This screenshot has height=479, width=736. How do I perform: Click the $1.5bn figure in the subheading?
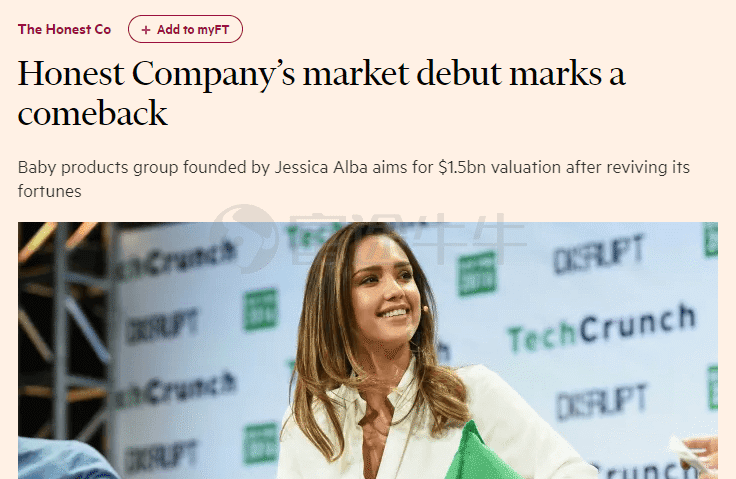[x=462, y=167]
